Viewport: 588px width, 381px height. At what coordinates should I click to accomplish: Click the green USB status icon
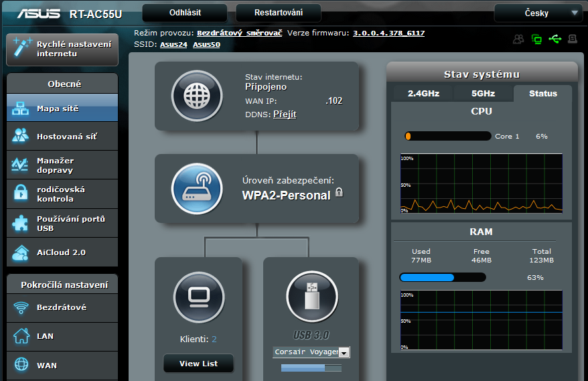555,39
